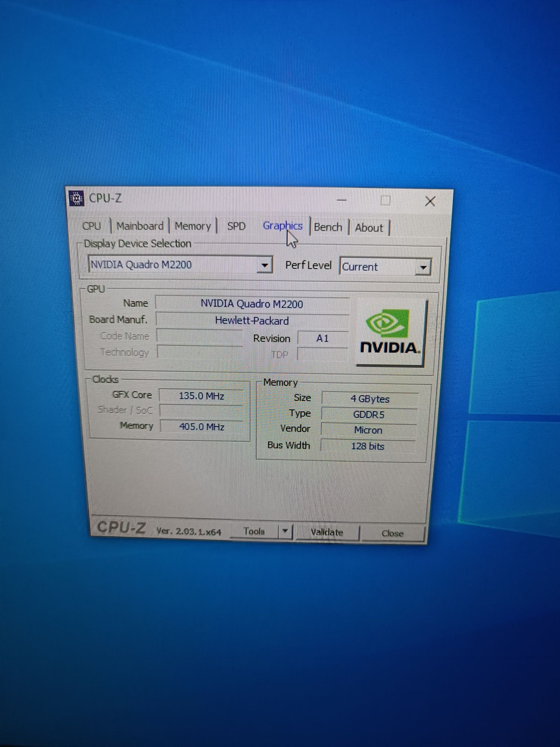This screenshot has height=747, width=560.
Task: Click the empty Shader / SoC field
Action: click(202, 411)
